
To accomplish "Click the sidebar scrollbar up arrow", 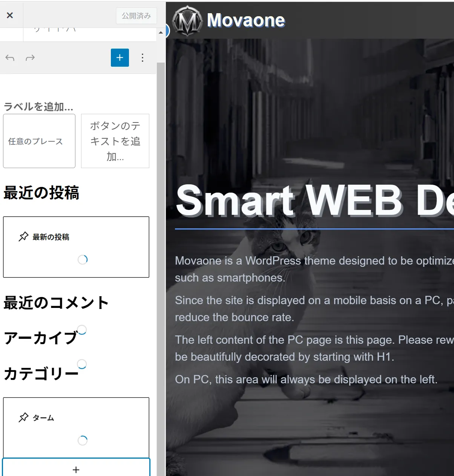I will [x=161, y=33].
